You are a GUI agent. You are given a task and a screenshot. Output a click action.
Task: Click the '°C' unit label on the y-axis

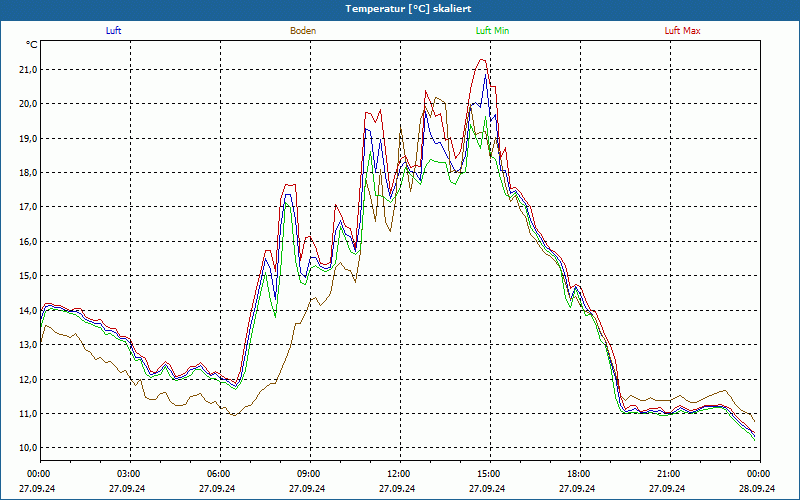coord(32,45)
